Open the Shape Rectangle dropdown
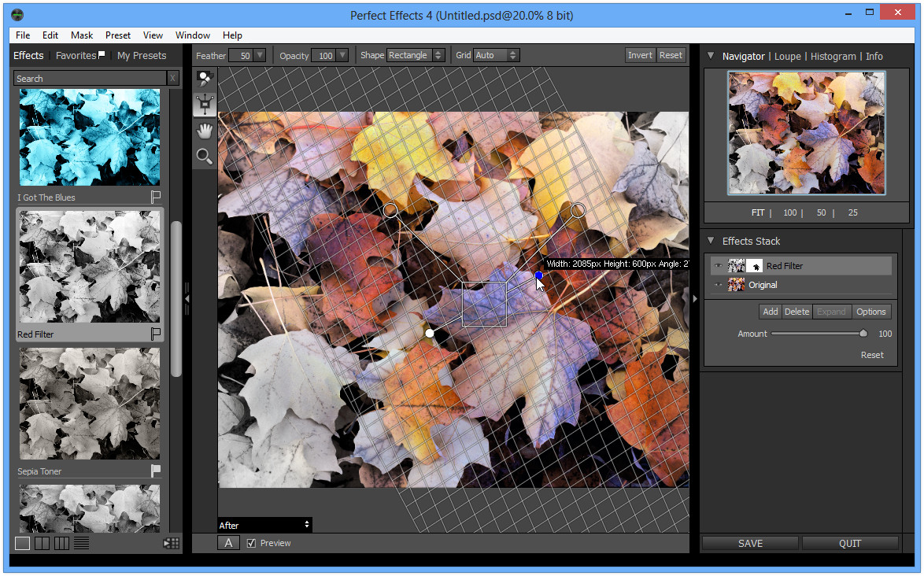 point(416,55)
